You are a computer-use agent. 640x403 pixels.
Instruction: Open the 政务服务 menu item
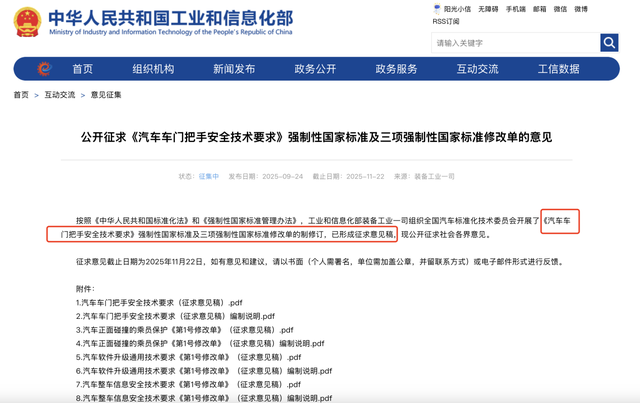point(396,69)
